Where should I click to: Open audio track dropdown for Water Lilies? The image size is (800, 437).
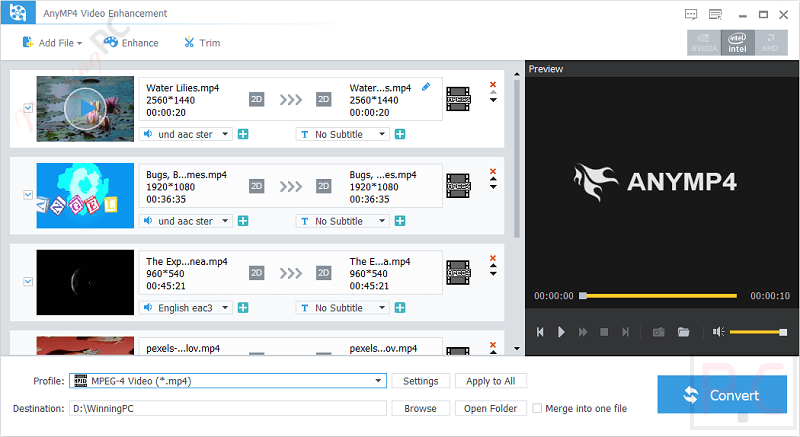click(186, 134)
